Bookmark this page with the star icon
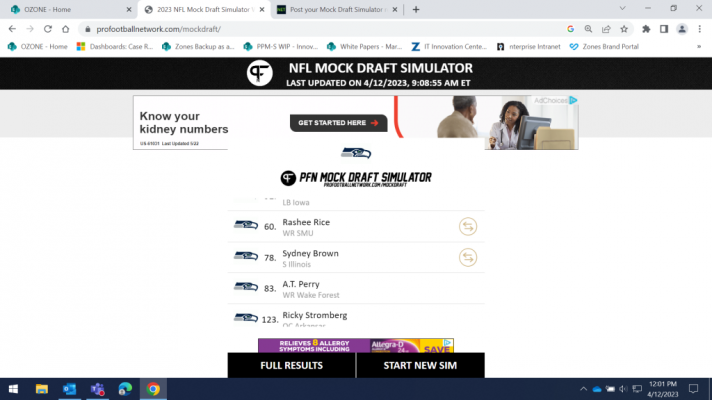This screenshot has width=712, height=400. coord(624,29)
